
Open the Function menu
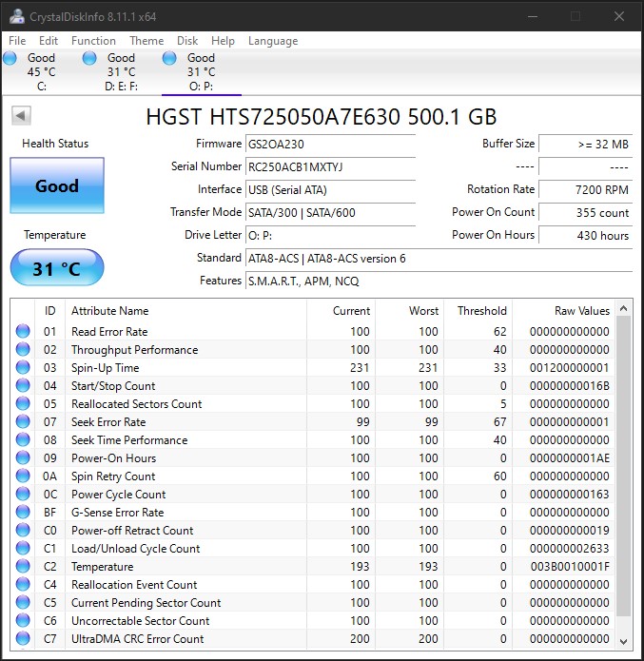tap(93, 41)
